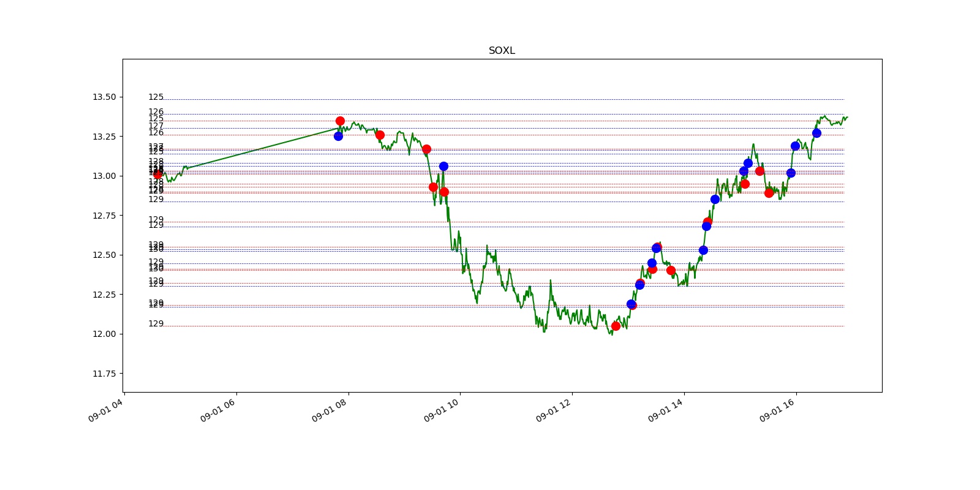This screenshot has height=490, width=980.
Task: Click the lowest 129 level label near 12.05
Action: (156, 324)
